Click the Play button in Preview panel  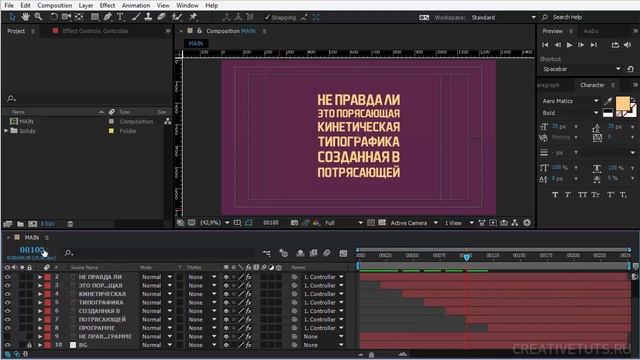click(569, 45)
